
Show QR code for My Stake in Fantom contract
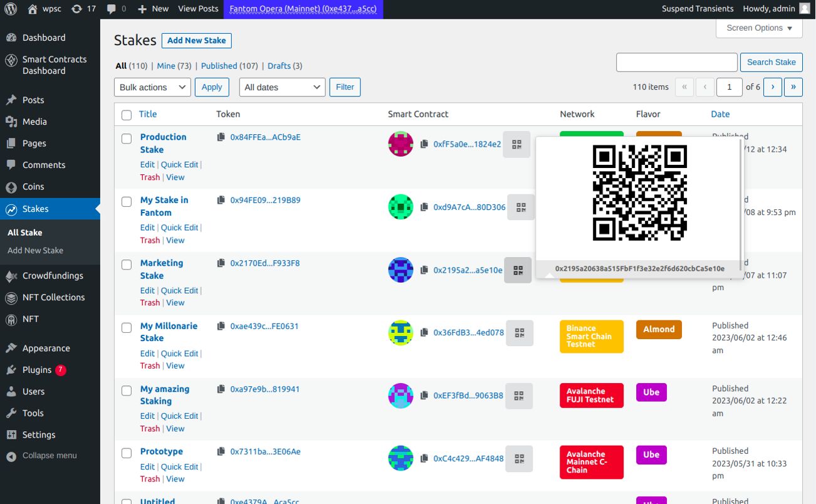521,207
